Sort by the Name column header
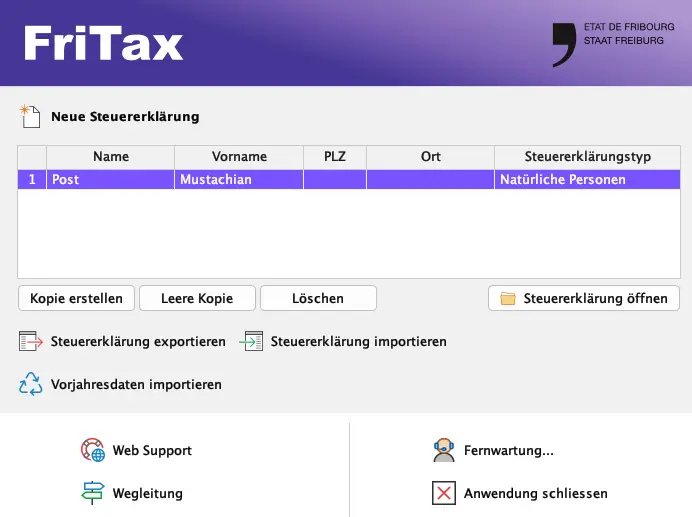This screenshot has height=517, width=692. [111, 157]
